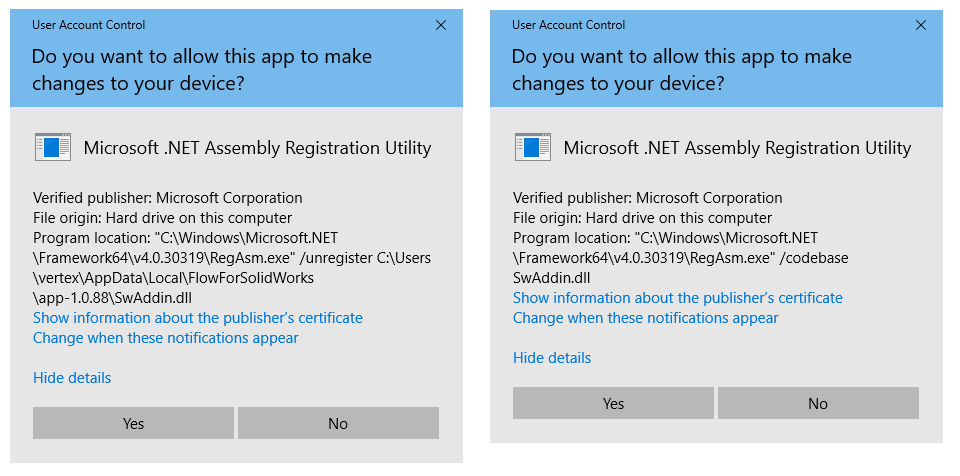Click the app name in /codebase dialog
This screenshot has width=960, height=476.
click(737, 148)
